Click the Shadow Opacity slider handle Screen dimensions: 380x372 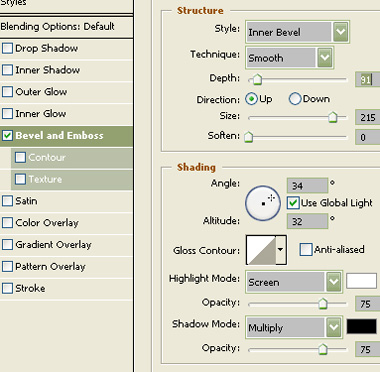coord(322,349)
